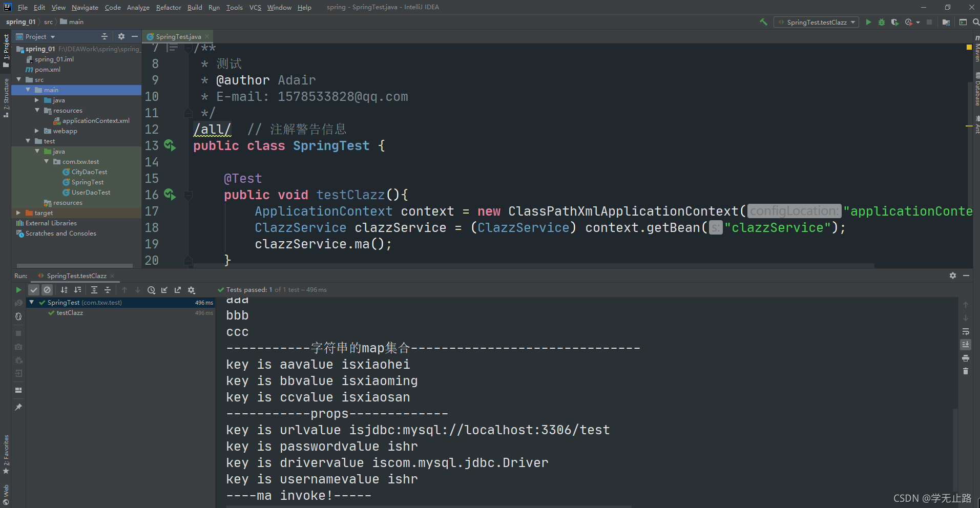Toggle Show Ignored tests filter

(47, 290)
